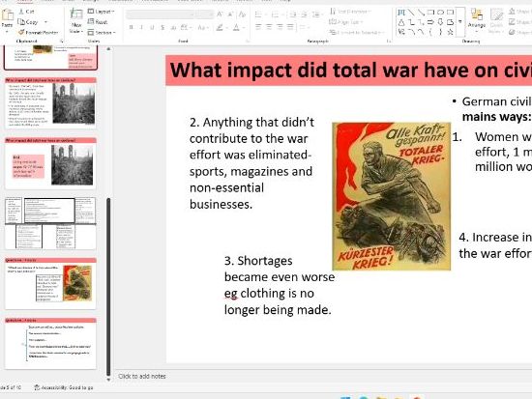Open the Arrange menu
The width and height of the screenshot is (532, 399).
point(477,18)
